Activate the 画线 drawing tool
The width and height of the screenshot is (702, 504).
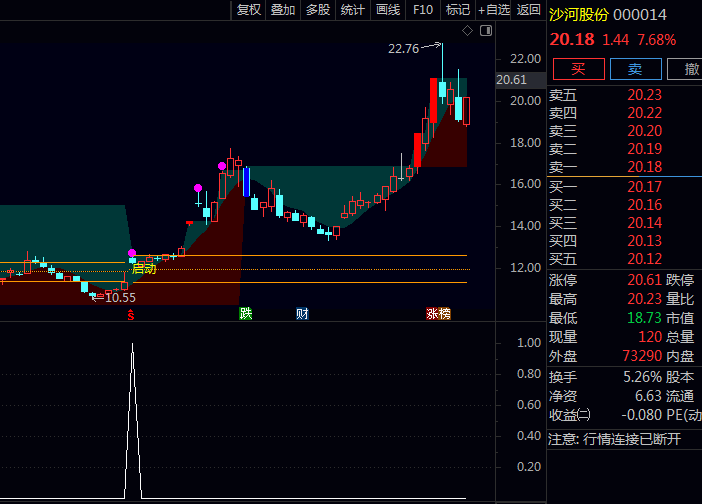[x=388, y=10]
